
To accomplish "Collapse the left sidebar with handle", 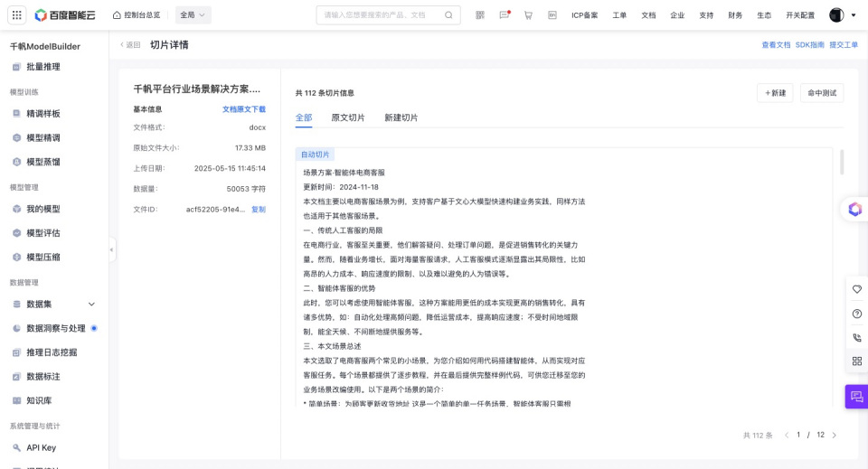I will point(112,249).
